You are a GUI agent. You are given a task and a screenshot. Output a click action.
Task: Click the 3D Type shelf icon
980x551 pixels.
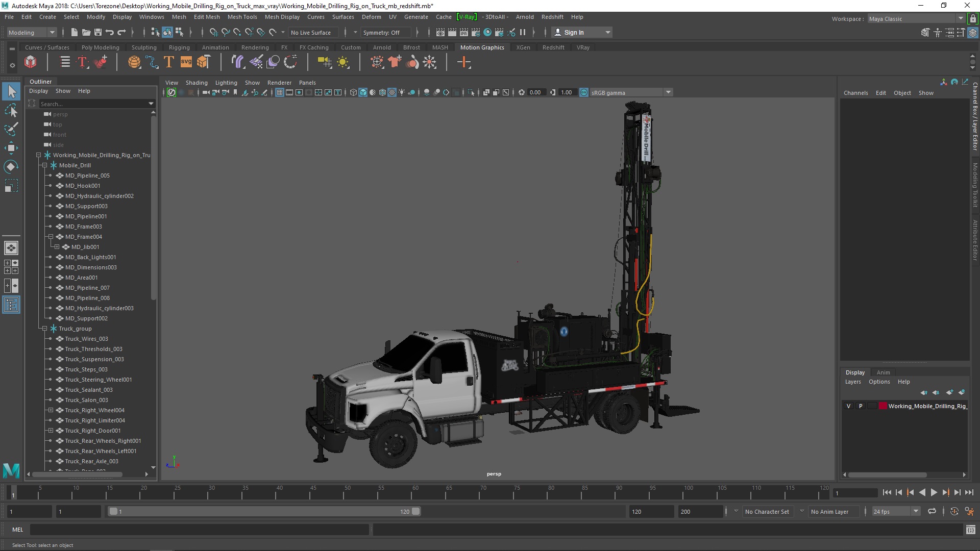coord(169,62)
